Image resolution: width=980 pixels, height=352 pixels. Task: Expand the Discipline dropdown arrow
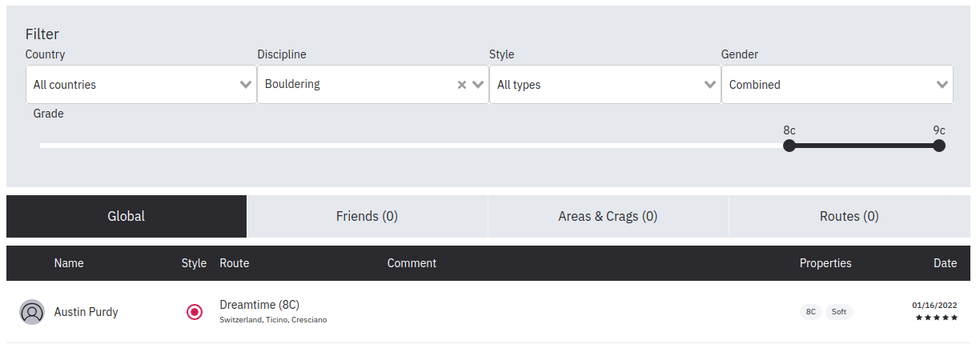[478, 85]
